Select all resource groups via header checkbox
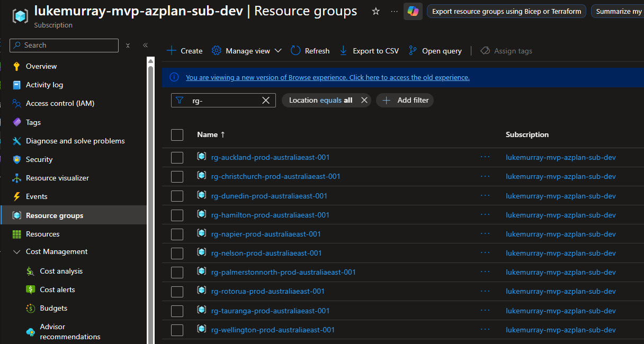 [177, 134]
